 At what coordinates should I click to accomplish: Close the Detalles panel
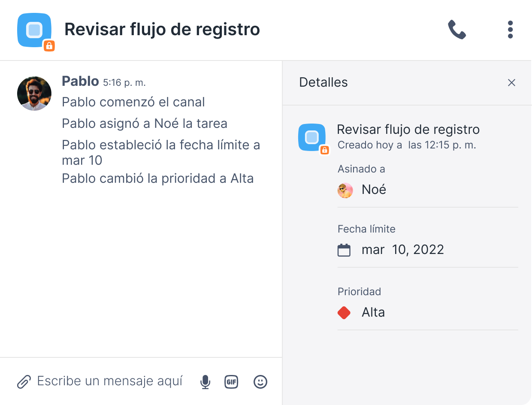pyautogui.click(x=511, y=83)
